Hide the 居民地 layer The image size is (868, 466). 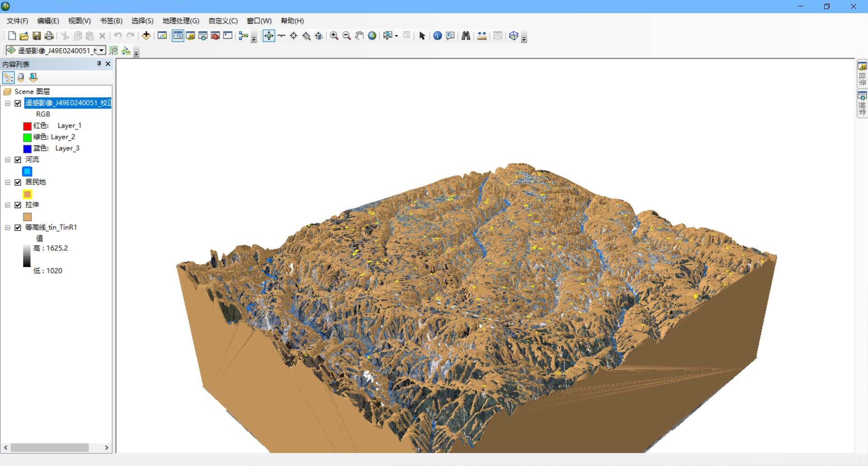(18, 182)
